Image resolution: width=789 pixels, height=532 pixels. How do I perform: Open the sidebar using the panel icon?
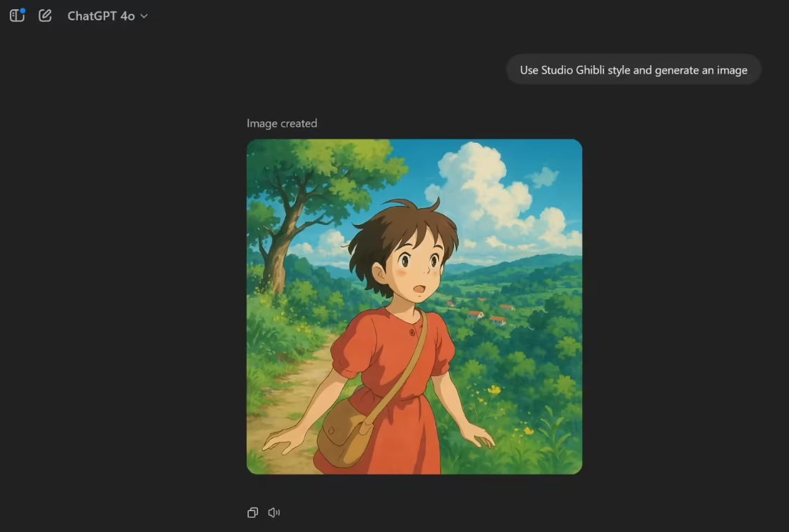(x=16, y=15)
